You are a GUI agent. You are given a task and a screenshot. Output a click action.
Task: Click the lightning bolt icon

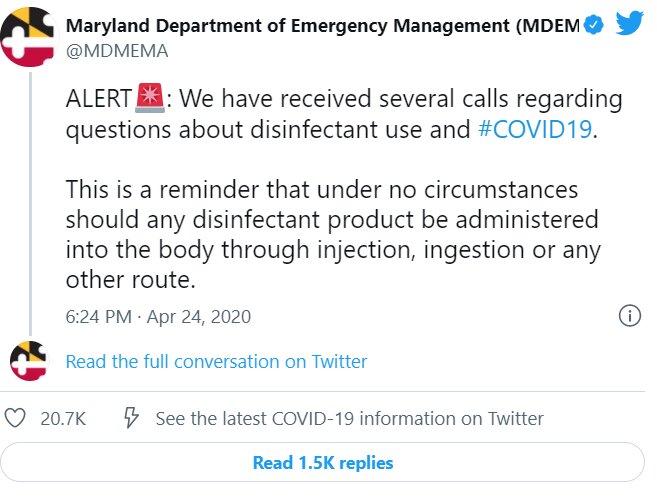[x=131, y=417]
